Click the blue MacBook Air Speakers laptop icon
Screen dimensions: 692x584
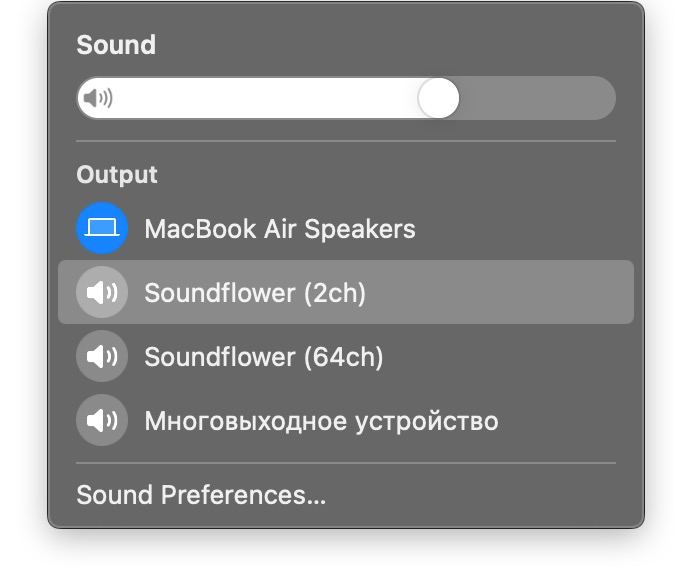pos(102,229)
